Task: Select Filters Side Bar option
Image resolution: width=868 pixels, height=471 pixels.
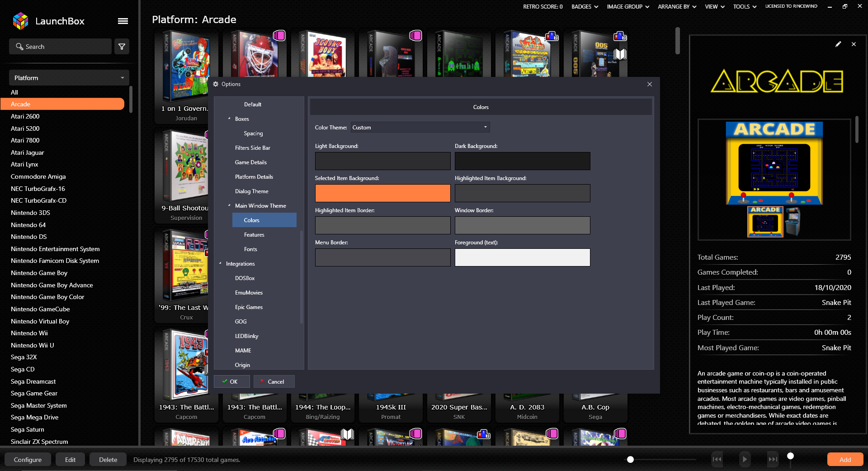Action: (x=252, y=148)
